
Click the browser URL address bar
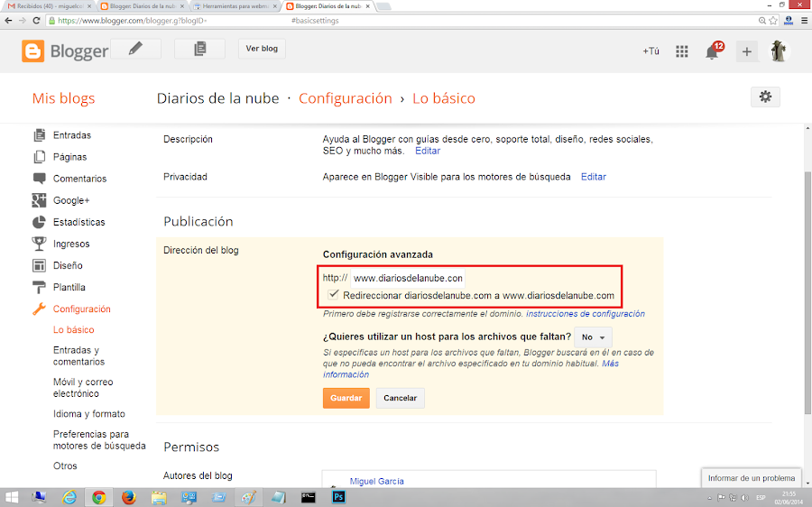[401, 21]
